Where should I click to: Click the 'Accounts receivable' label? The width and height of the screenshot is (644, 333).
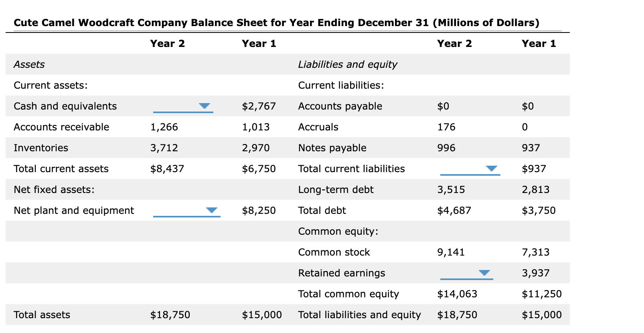[x=61, y=127]
